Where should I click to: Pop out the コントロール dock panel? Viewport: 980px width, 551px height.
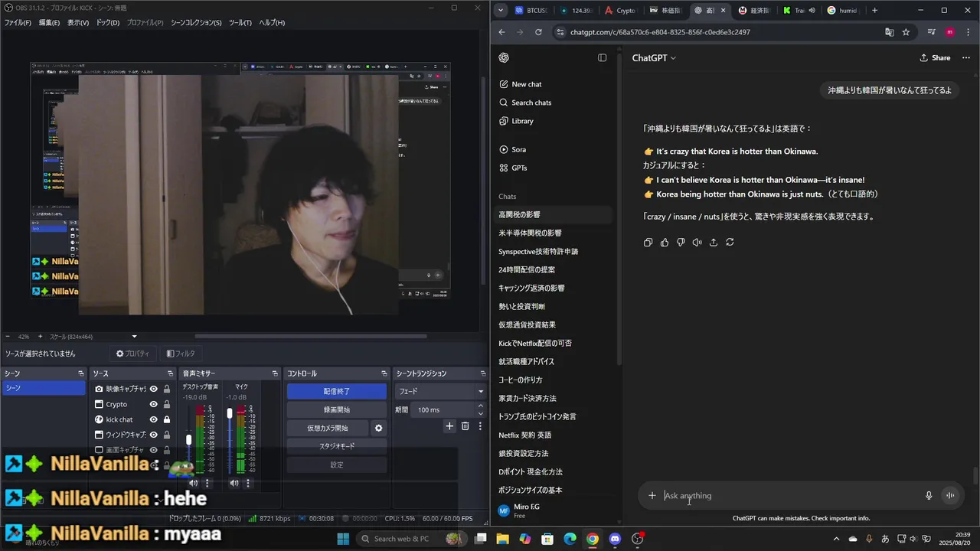click(384, 373)
